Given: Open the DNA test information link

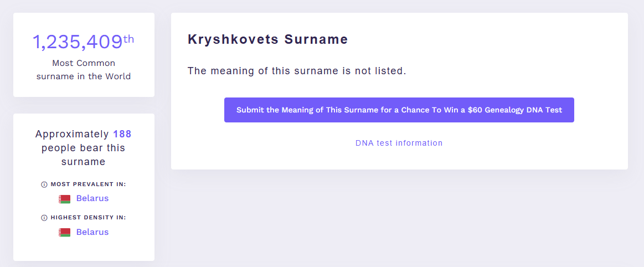Looking at the screenshot, I should (399, 143).
